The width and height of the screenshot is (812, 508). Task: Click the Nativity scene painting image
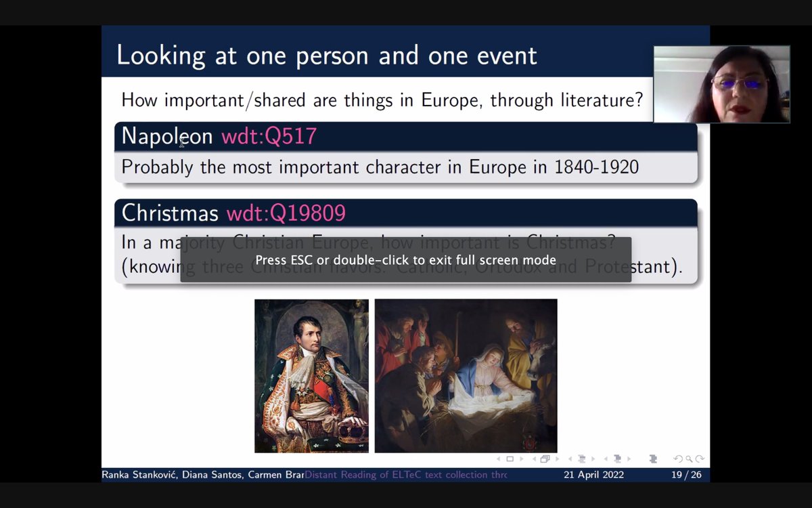466,376
